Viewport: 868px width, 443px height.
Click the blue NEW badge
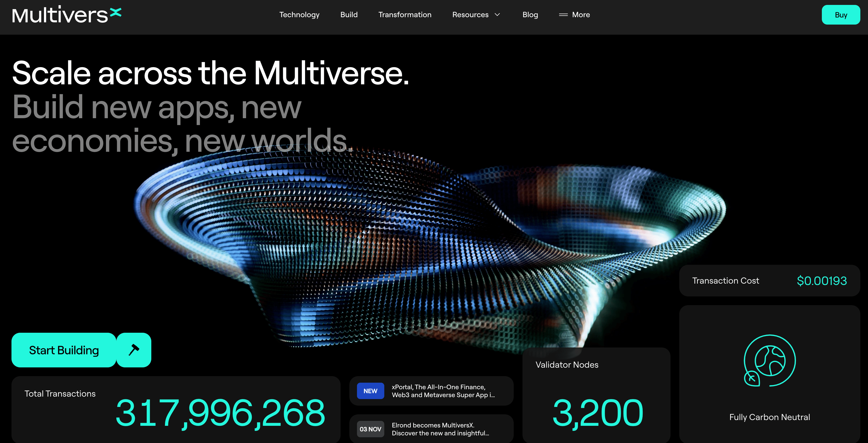point(370,391)
